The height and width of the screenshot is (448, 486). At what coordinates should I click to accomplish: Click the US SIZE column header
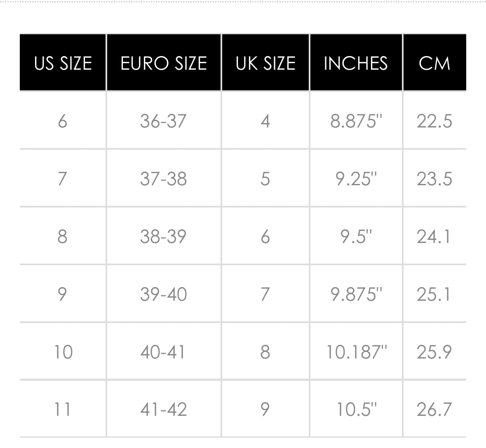pos(63,63)
